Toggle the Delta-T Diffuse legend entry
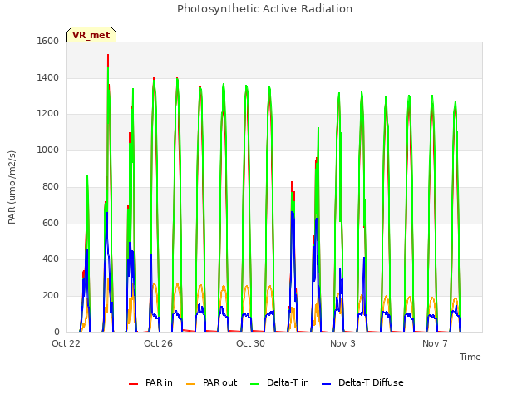This screenshot has height=399, width=532. pos(362,382)
